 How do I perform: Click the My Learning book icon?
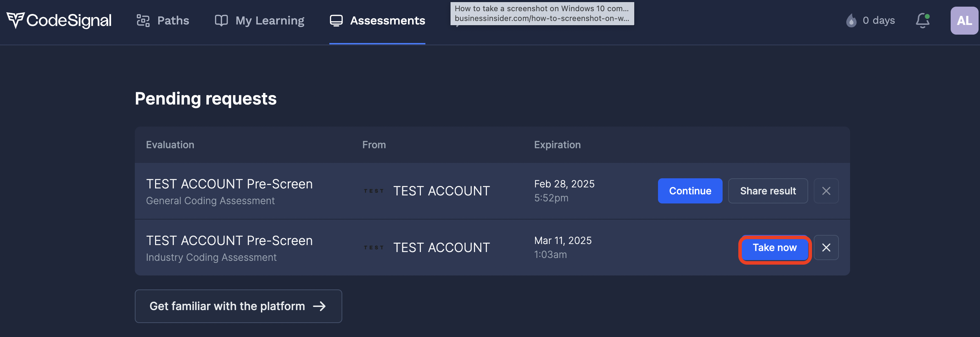[x=221, y=21]
